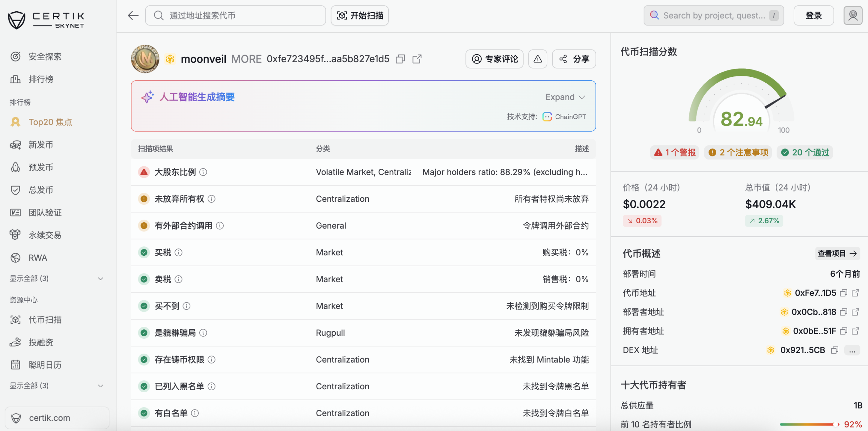Click more options next to DEX address

(x=852, y=350)
